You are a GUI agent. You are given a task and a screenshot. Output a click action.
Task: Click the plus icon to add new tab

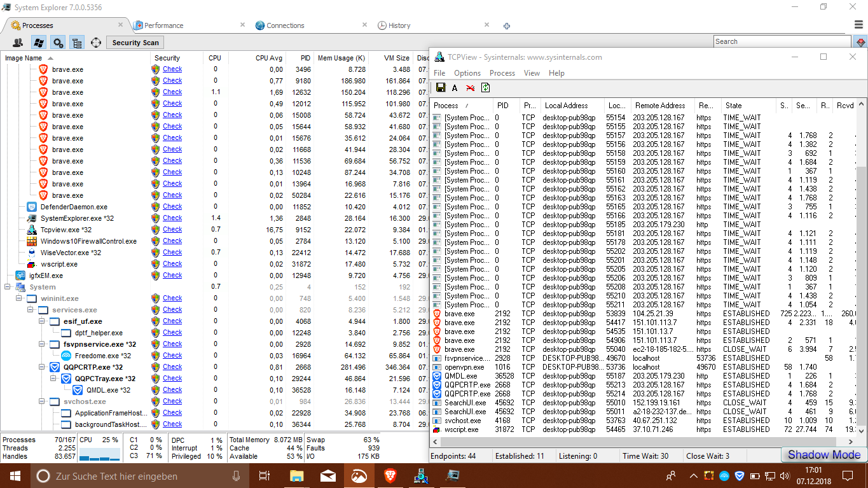pos(507,26)
